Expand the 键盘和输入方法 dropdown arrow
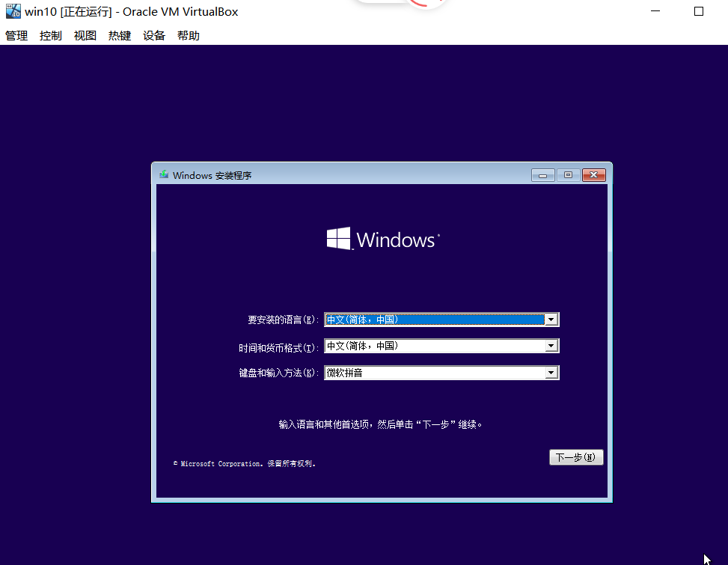The height and width of the screenshot is (565, 728). (x=551, y=373)
